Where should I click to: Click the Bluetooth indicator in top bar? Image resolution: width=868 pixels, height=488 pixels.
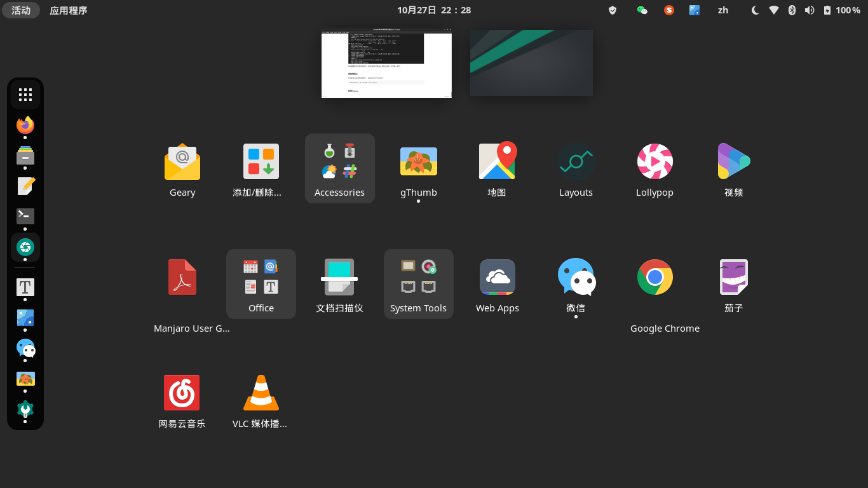tap(792, 10)
